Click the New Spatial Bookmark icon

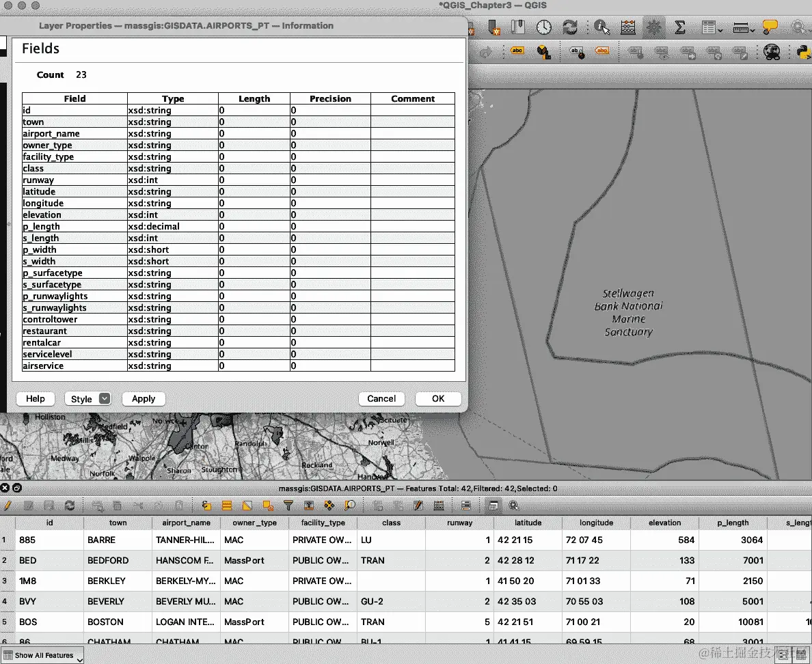pyautogui.click(x=494, y=27)
